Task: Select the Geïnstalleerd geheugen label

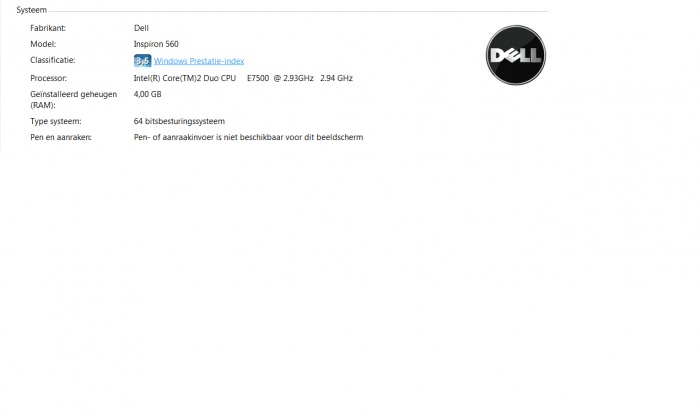Action: (x=74, y=99)
